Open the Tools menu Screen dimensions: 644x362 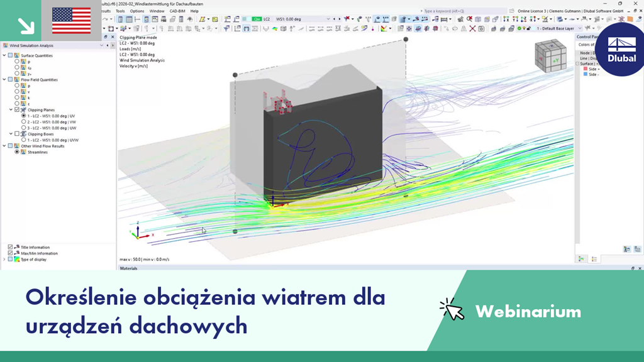[x=120, y=11]
